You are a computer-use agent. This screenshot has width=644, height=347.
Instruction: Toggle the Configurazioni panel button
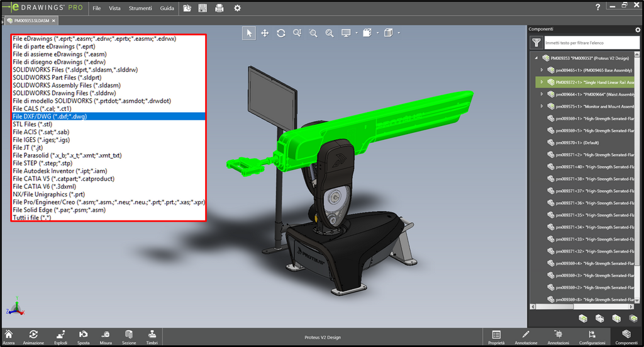pyautogui.click(x=592, y=337)
